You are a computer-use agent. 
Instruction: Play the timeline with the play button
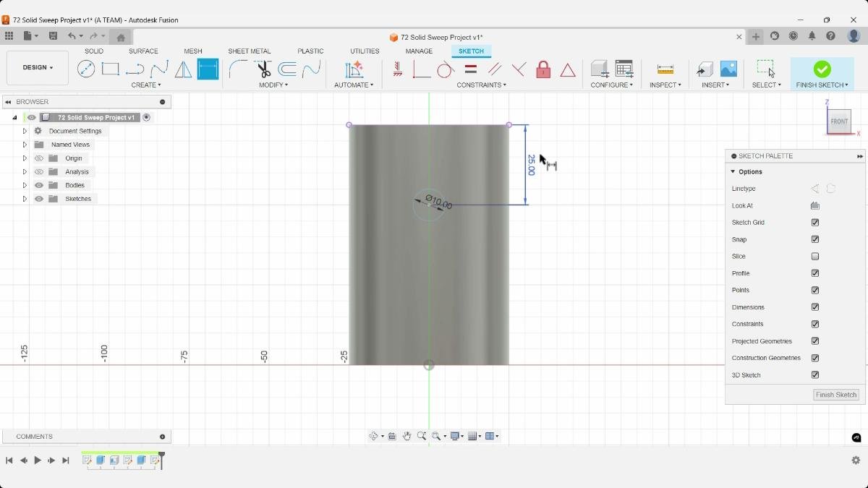click(x=38, y=461)
